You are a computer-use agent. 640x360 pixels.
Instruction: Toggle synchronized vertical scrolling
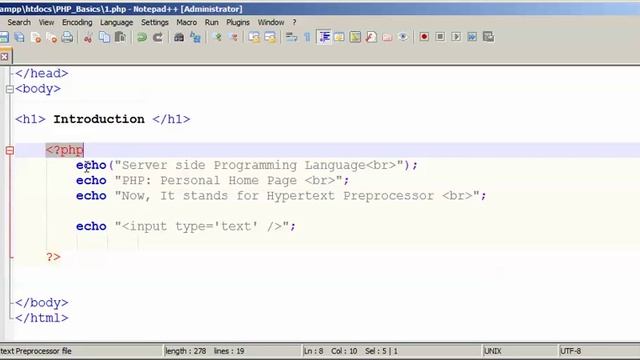(x=254, y=37)
